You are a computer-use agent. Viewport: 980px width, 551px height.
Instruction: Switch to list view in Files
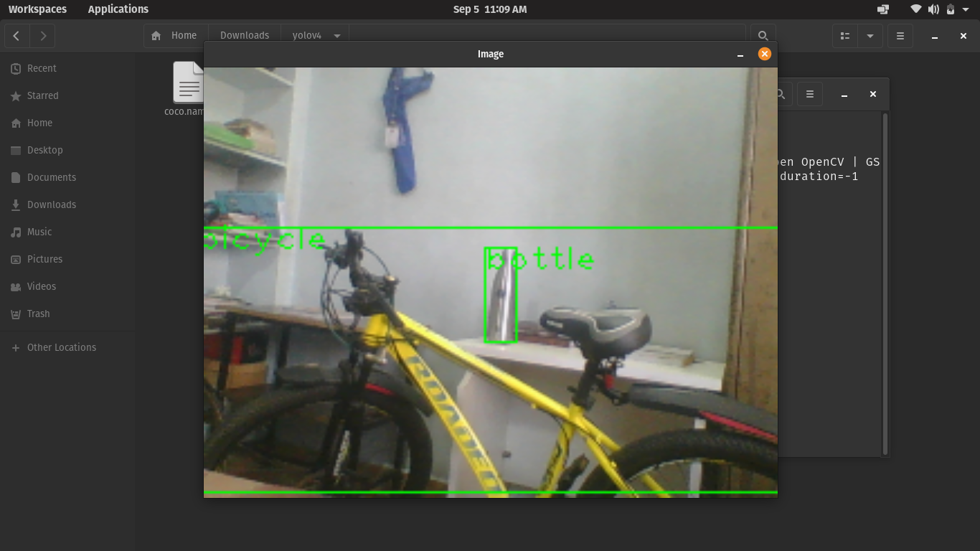pos(844,35)
